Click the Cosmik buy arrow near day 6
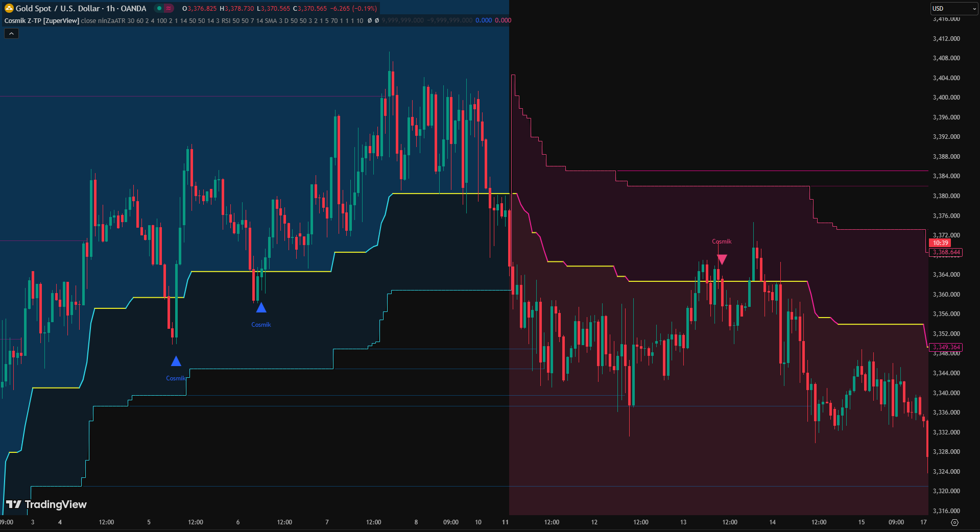This screenshot has height=532, width=980. pyautogui.click(x=261, y=307)
